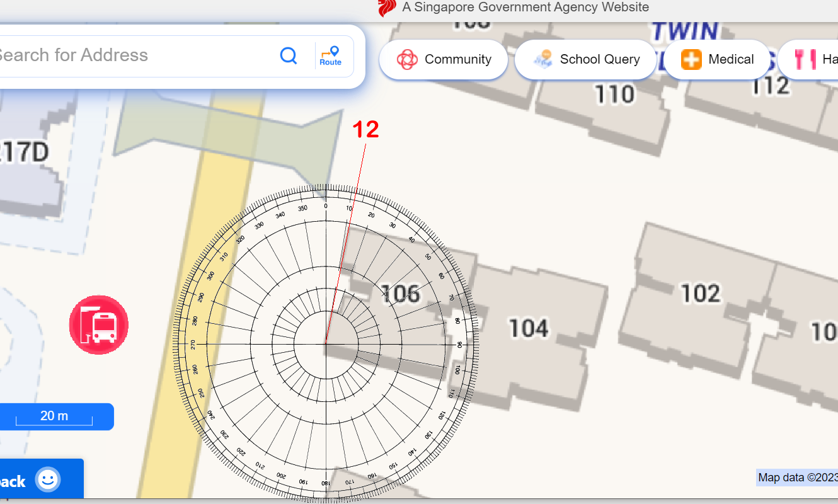Click the Feedback smiley face icon

tap(47, 480)
